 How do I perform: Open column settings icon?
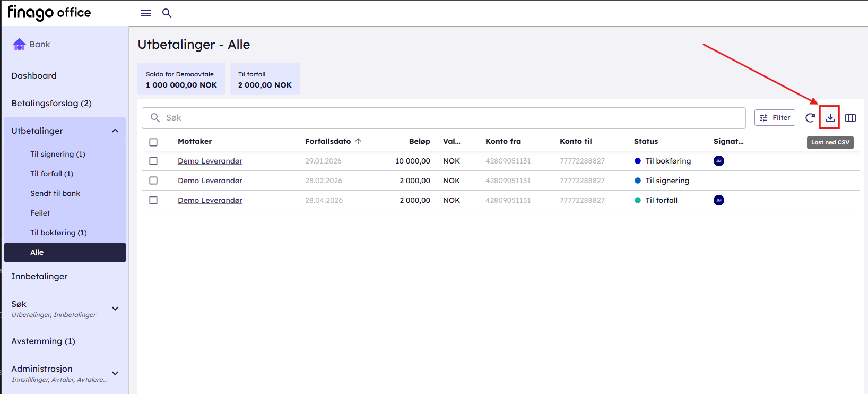(850, 118)
